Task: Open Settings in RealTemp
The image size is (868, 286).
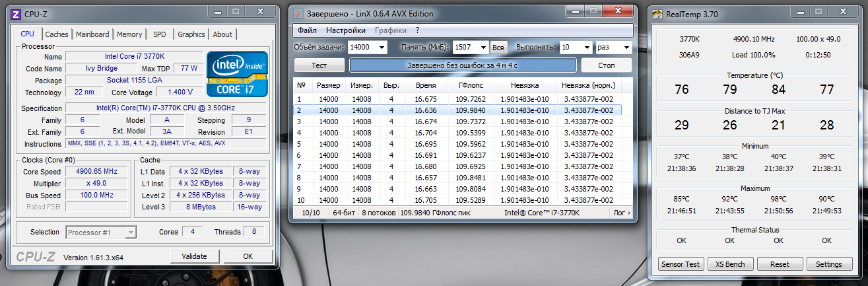Action: tap(829, 264)
